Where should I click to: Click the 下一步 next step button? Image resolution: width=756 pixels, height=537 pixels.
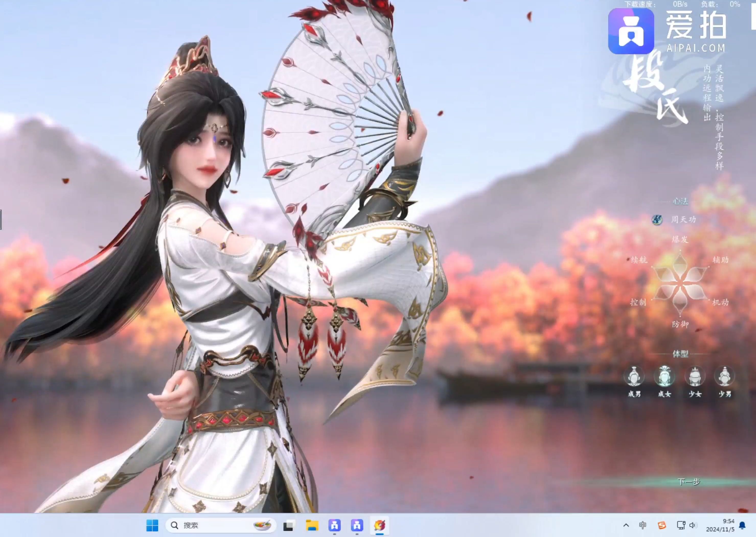689,482
